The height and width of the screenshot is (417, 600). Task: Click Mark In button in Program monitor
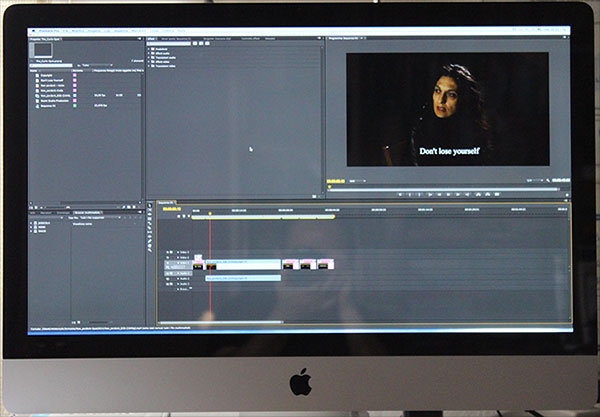point(410,194)
